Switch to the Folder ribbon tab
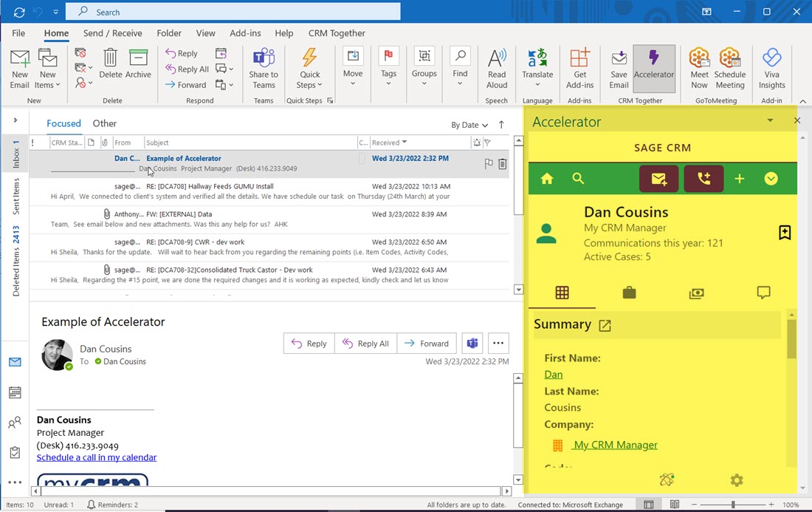Image resolution: width=812 pixels, height=512 pixels. click(x=169, y=33)
